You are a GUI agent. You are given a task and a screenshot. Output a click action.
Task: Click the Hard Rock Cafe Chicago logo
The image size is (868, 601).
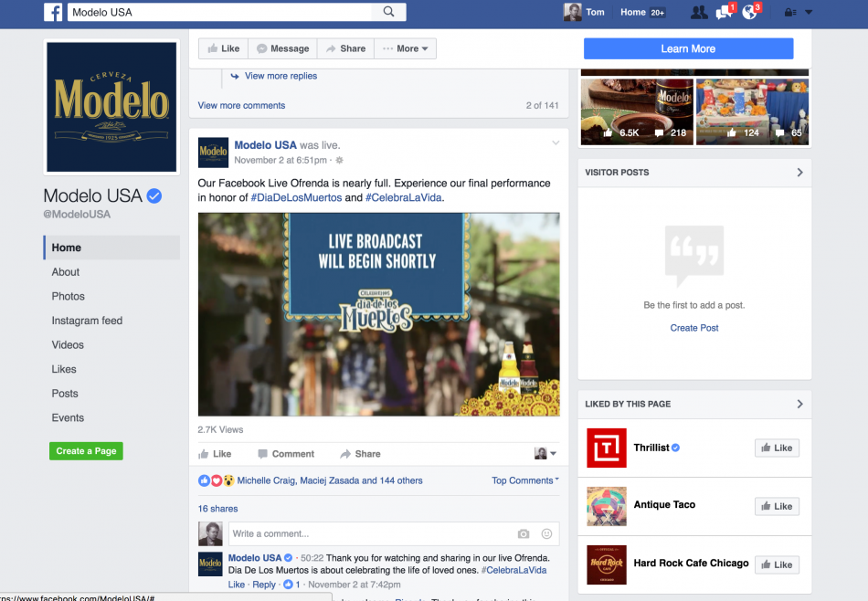(607, 565)
